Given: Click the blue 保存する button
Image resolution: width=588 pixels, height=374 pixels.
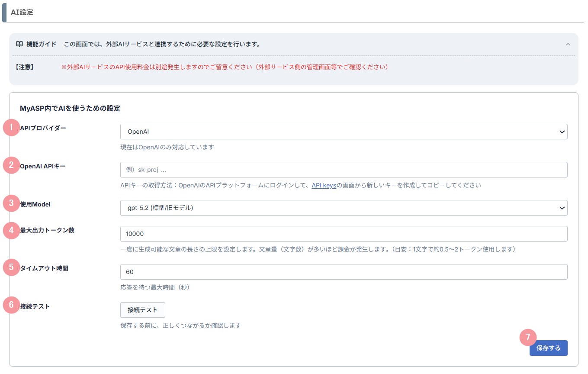Looking at the screenshot, I should 548,348.
